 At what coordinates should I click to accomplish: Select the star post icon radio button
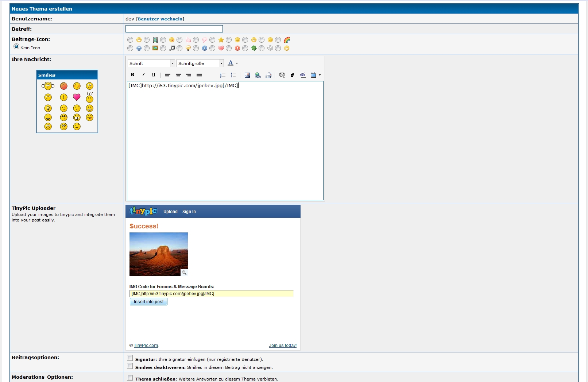tap(212, 40)
